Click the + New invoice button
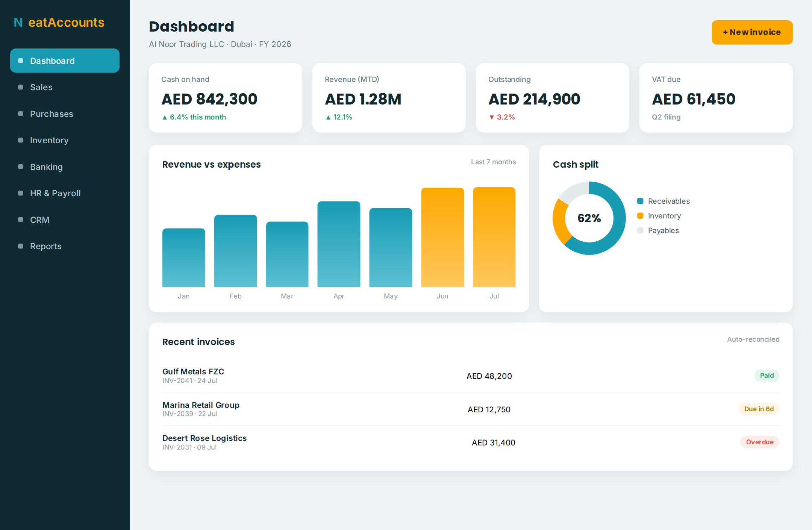812x530 pixels. (752, 32)
